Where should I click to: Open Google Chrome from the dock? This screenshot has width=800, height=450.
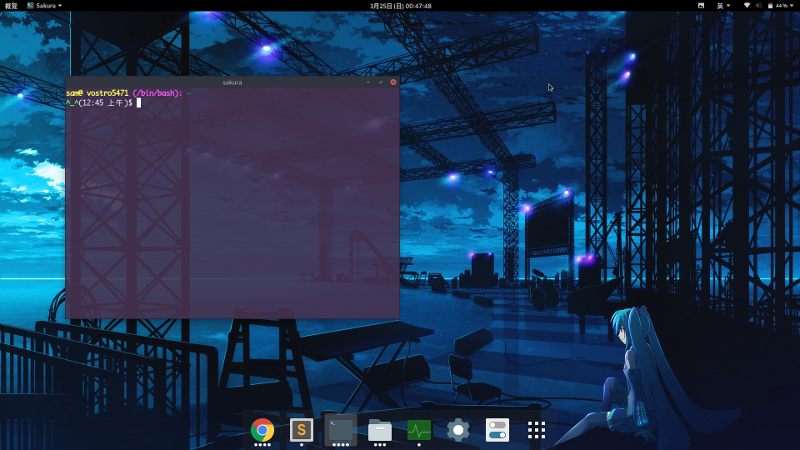(262, 431)
